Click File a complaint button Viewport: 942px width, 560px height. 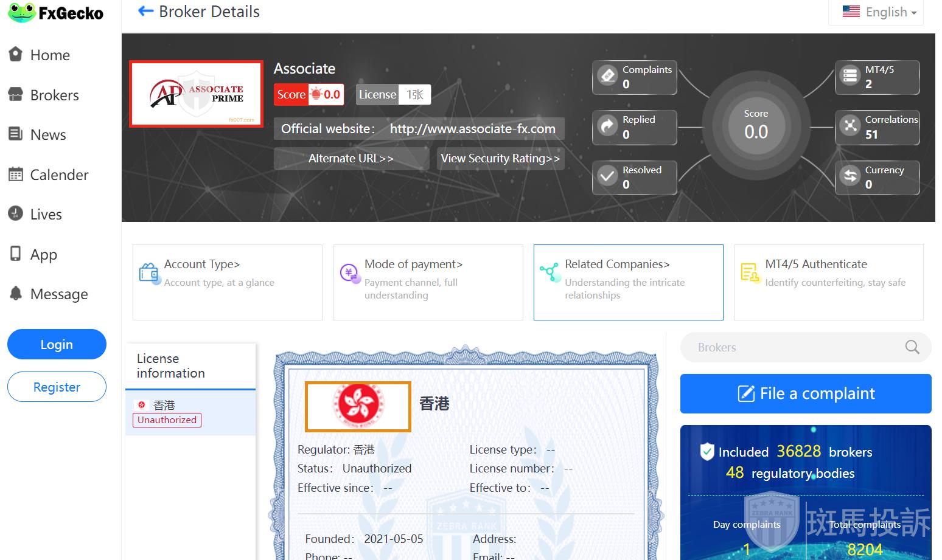[805, 393]
